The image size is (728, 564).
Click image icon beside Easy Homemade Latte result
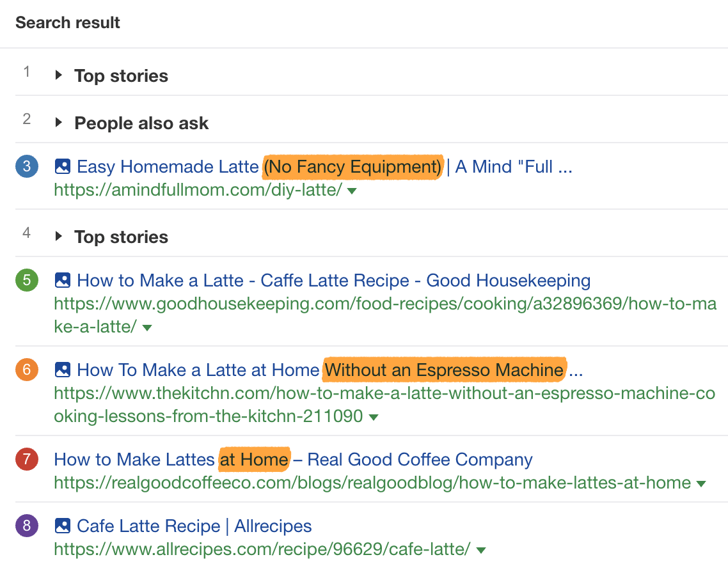click(x=63, y=167)
